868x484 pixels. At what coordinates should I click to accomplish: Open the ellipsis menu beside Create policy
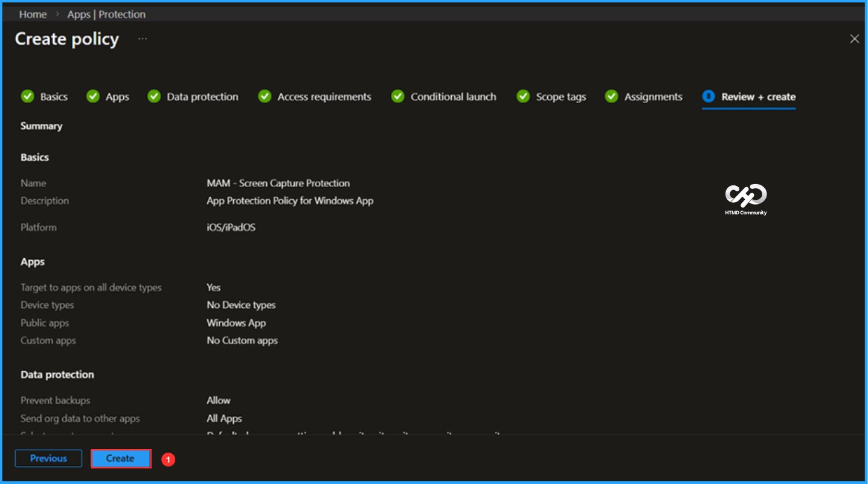(143, 39)
